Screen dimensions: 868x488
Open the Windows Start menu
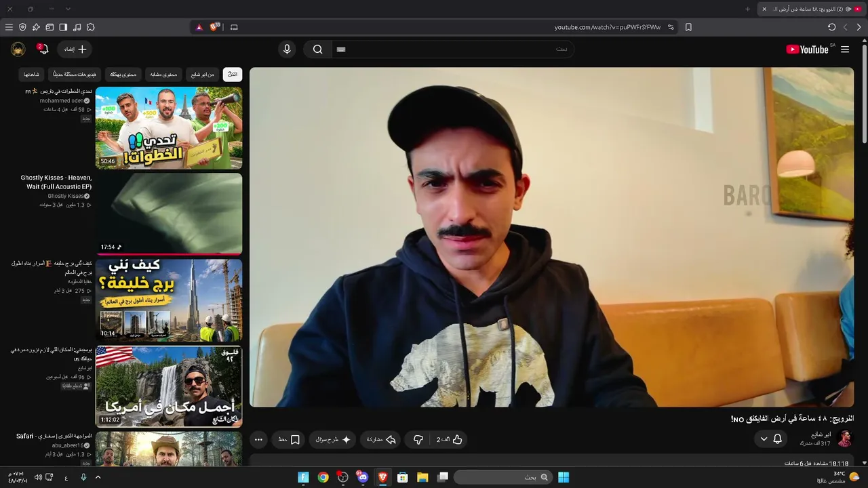tap(564, 477)
